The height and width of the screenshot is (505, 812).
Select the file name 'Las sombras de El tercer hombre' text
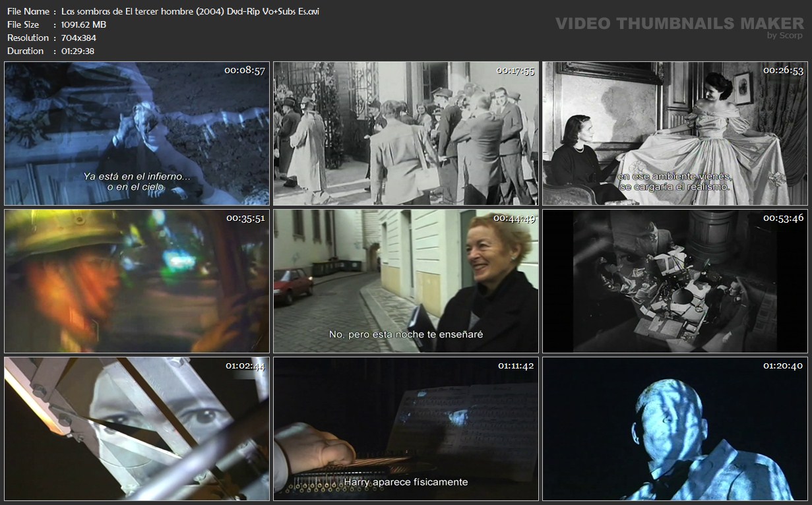pos(127,11)
